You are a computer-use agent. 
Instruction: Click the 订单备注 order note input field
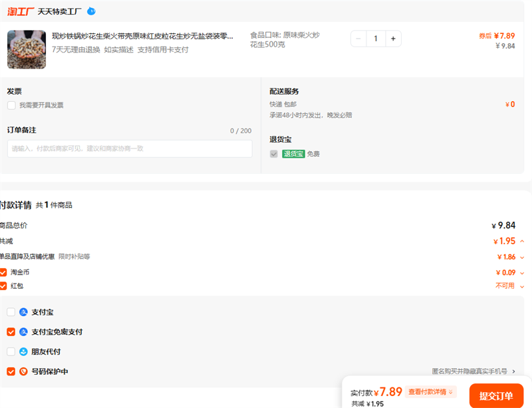(130, 148)
